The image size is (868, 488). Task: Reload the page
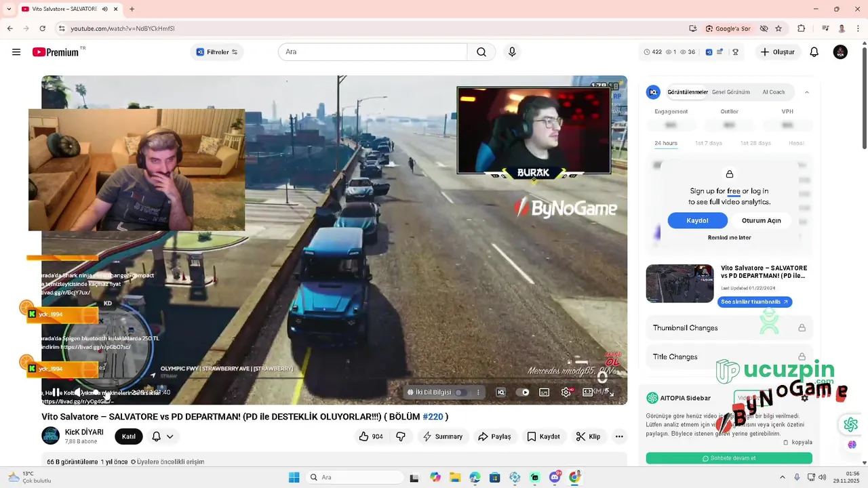tap(43, 28)
